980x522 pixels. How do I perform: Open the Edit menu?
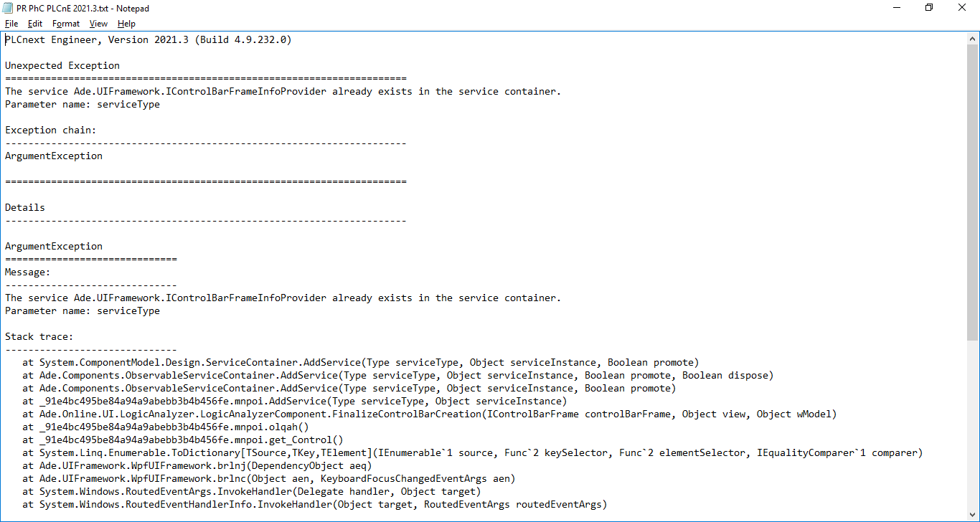click(35, 24)
